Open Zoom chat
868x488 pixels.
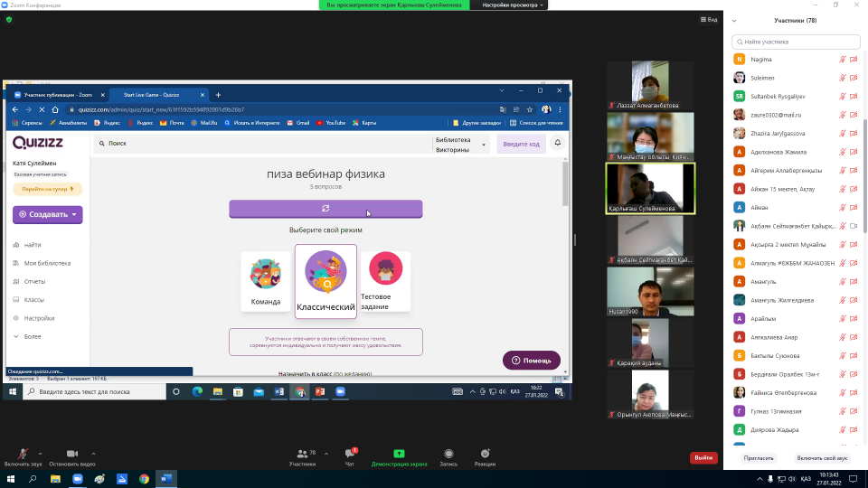[x=350, y=457]
